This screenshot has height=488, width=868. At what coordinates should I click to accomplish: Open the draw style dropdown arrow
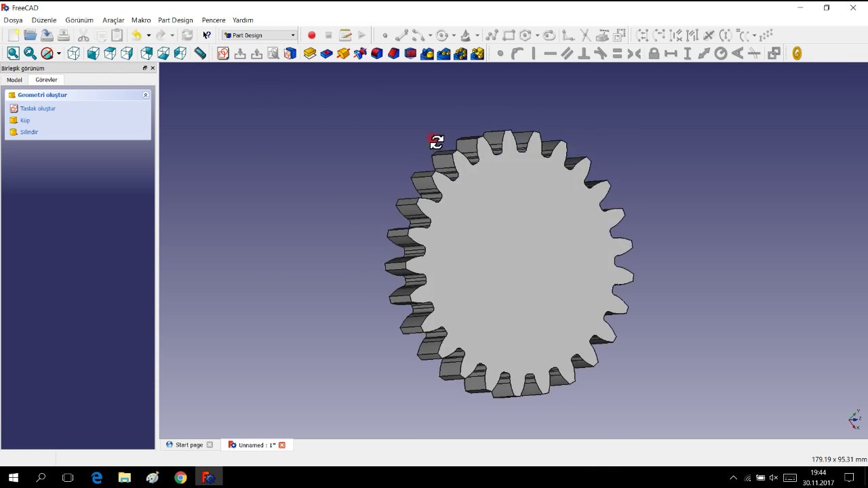(59, 54)
